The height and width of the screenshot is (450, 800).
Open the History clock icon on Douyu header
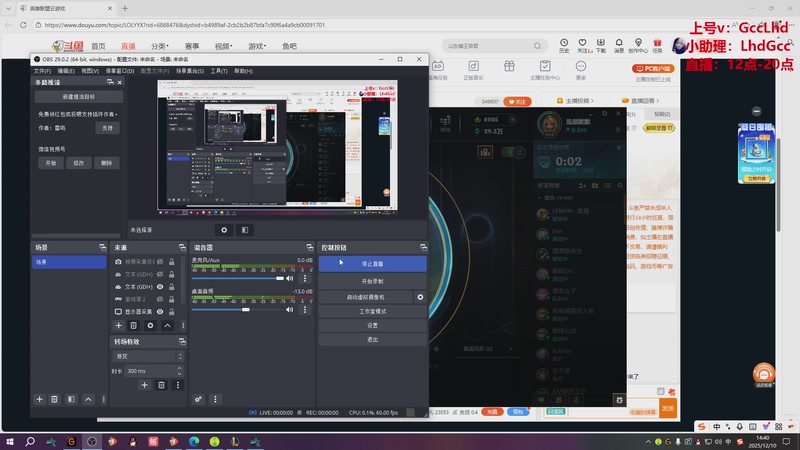pos(564,45)
